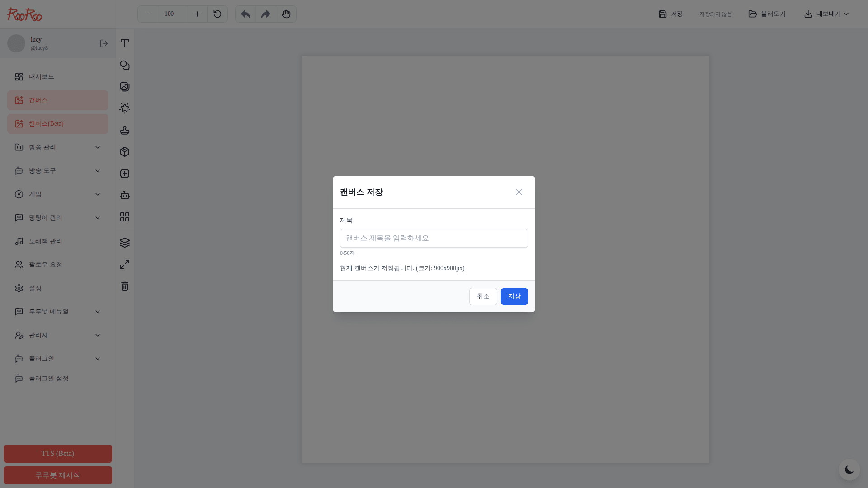Open the Layers panel icon
Image resolution: width=868 pixels, height=488 pixels.
click(125, 243)
